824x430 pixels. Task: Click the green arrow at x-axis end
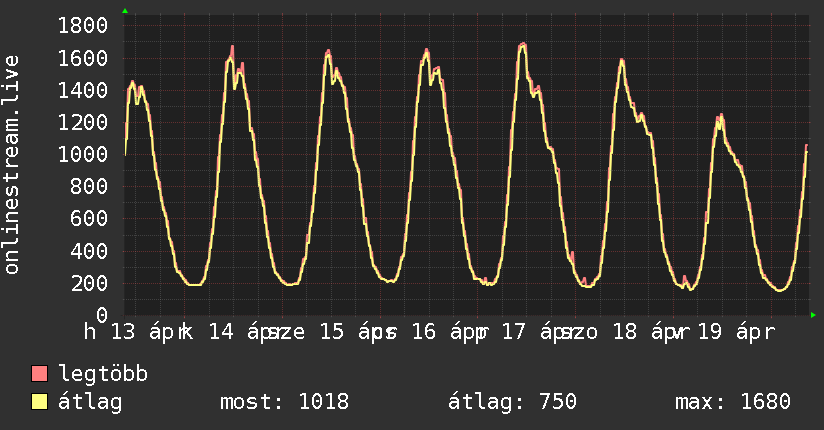click(x=813, y=315)
